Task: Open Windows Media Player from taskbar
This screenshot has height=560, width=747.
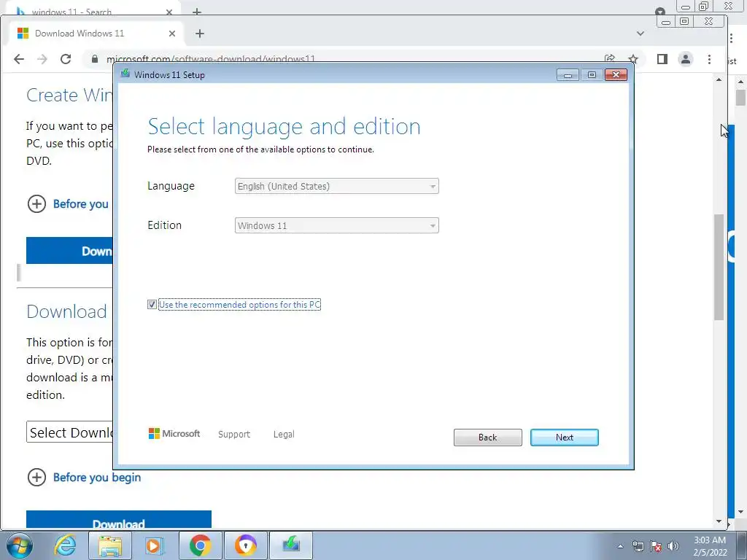Action: (x=155, y=545)
